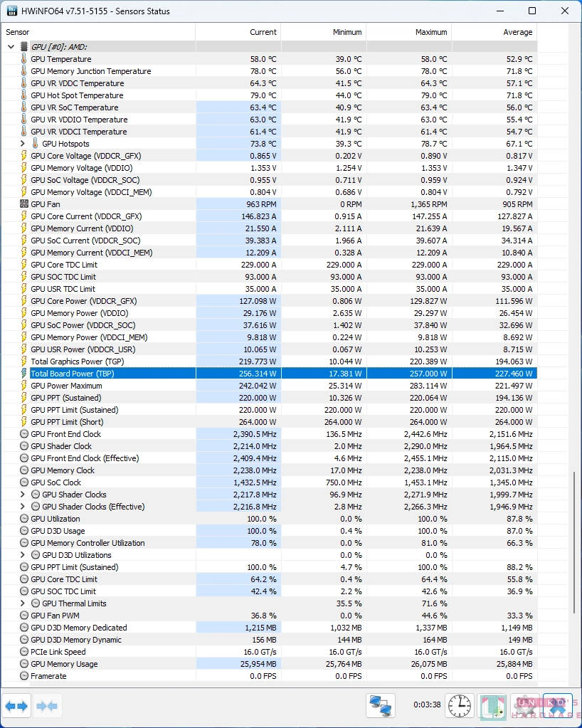The width and height of the screenshot is (582, 728).
Task: Maximize the HWiNFO64 window
Action: 532,11
